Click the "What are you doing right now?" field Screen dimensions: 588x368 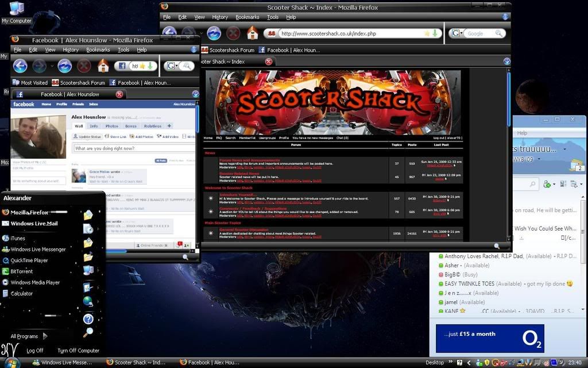coord(133,148)
